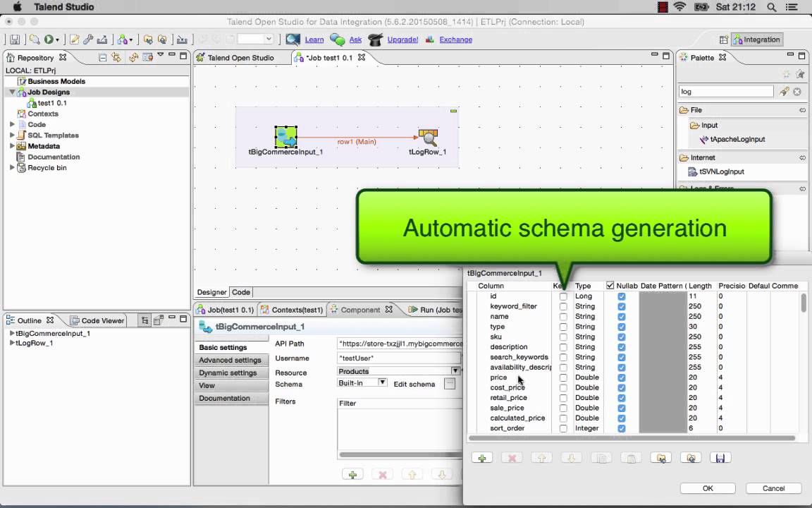Click move-down arrow in schema dialog
The height and width of the screenshot is (508, 812).
(x=572, y=458)
